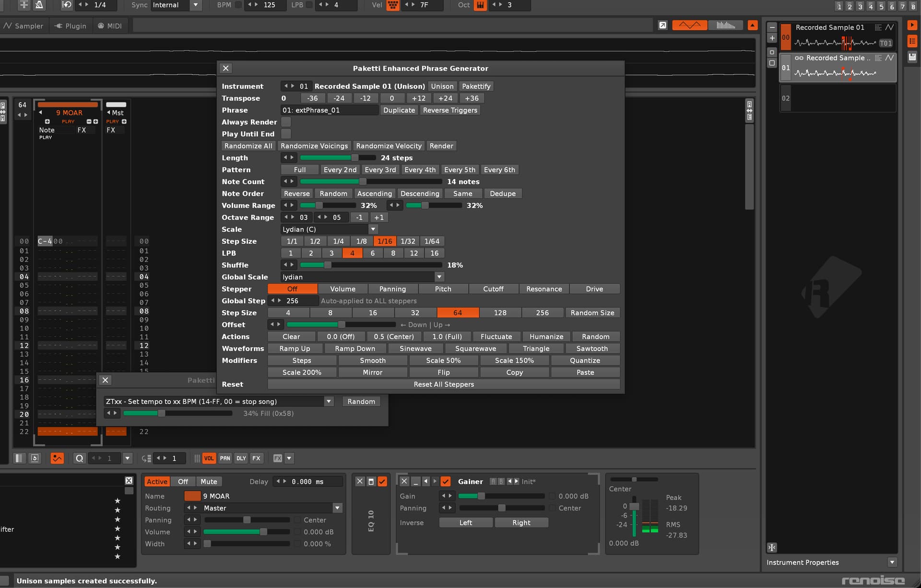Enable the Play Until End checkbox
The height and width of the screenshot is (588, 921).
coord(286,134)
